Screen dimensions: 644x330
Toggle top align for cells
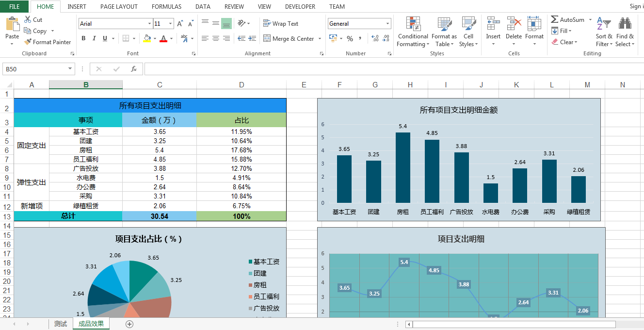click(205, 23)
